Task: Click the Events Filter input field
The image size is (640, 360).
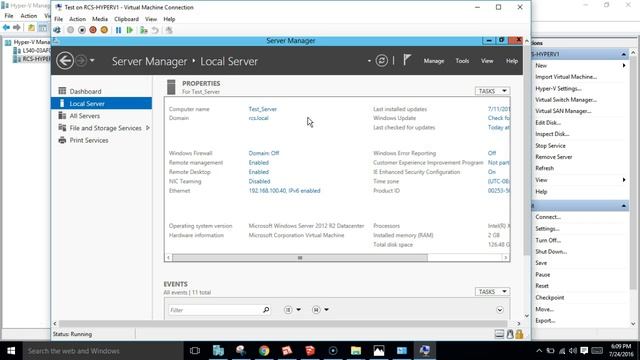Action: tap(214, 310)
